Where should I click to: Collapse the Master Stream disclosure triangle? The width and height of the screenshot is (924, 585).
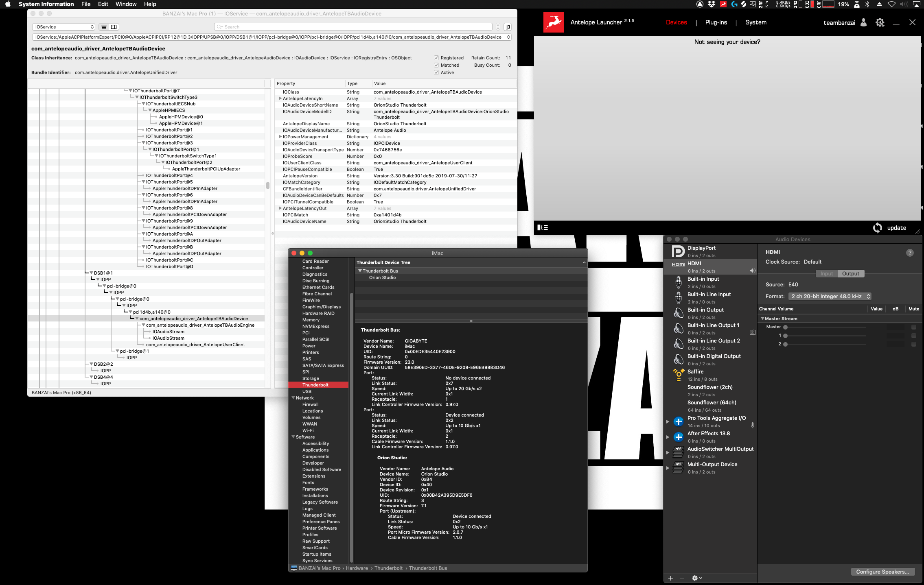pos(762,319)
